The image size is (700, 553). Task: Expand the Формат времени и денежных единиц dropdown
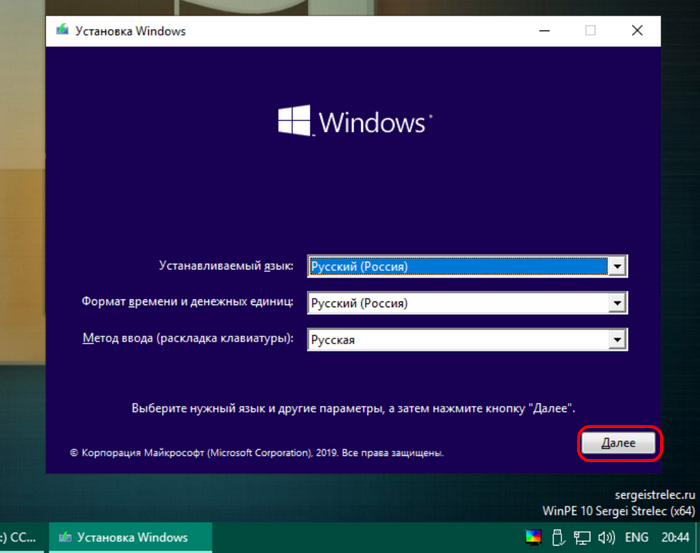617,303
